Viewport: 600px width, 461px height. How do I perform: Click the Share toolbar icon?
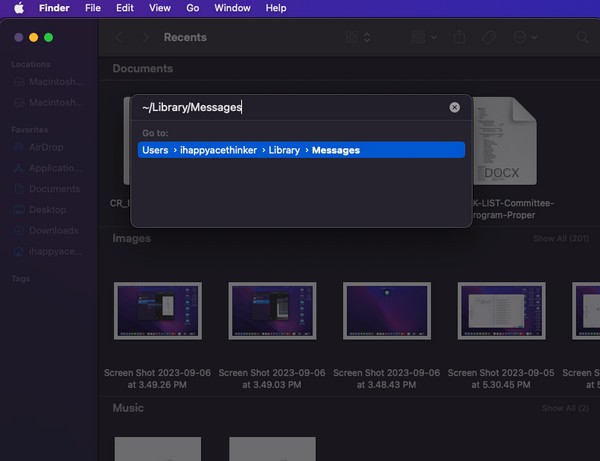[x=459, y=37]
